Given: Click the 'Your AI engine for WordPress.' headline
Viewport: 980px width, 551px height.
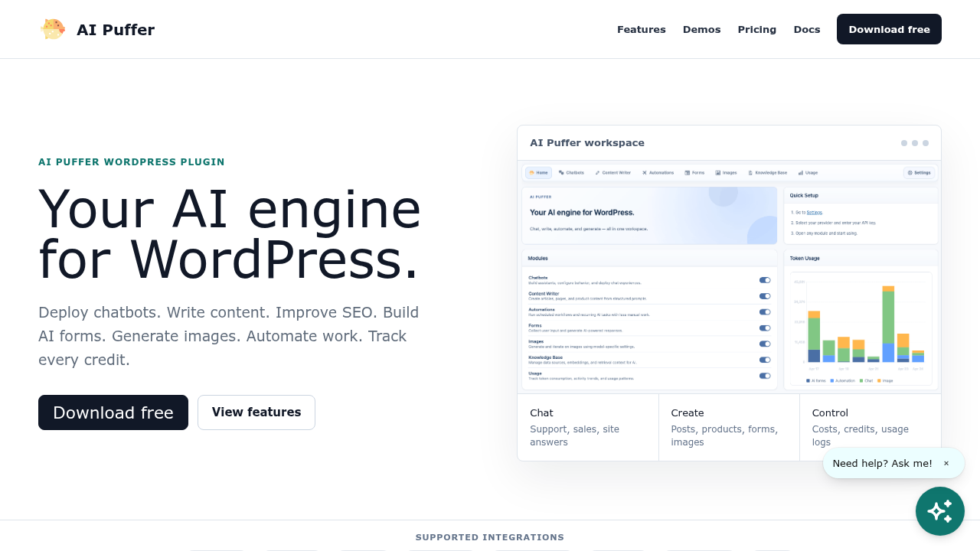Looking at the screenshot, I should coord(230,234).
